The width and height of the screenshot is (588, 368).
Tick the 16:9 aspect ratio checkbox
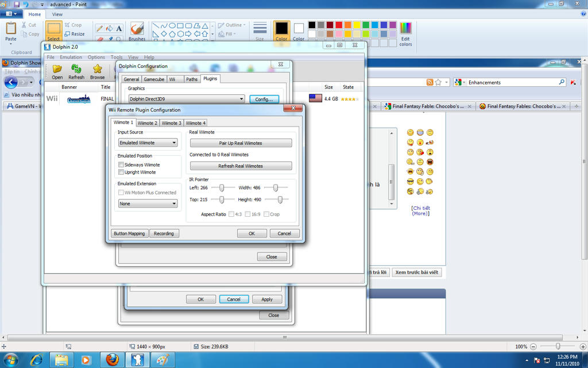click(x=247, y=214)
